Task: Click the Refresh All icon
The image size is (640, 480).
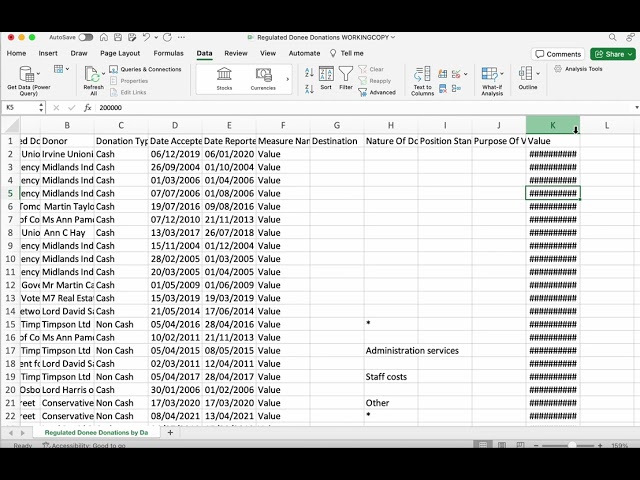Action: [x=92, y=74]
